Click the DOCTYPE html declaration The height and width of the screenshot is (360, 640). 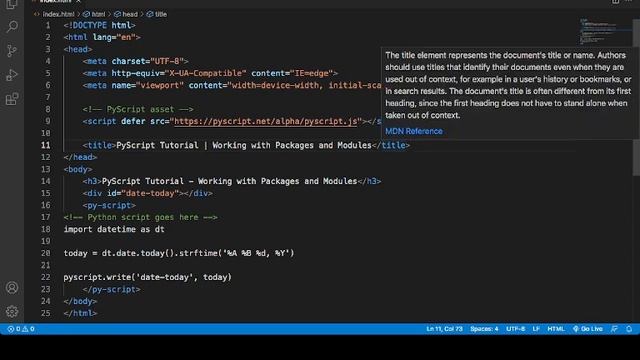point(99,25)
